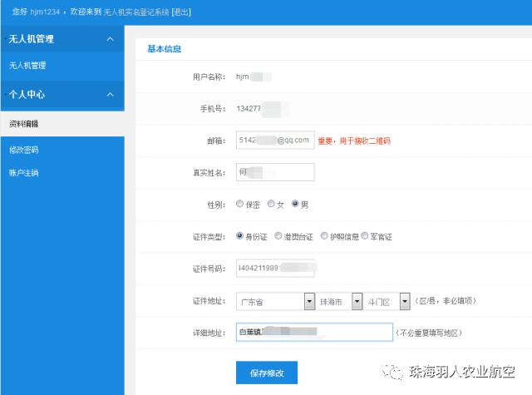This screenshot has height=395, width=532.
Task: Collapse the 无人机管理 section chevron
Action: (110, 39)
